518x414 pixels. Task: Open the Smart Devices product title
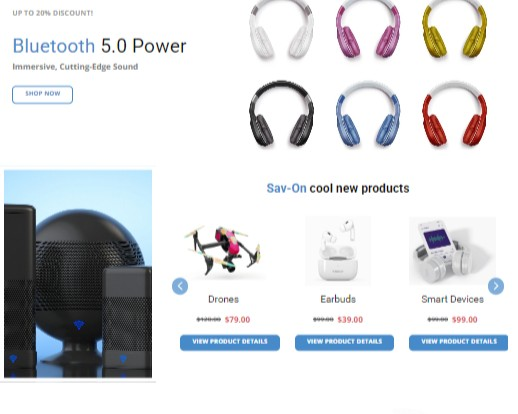[x=452, y=299]
